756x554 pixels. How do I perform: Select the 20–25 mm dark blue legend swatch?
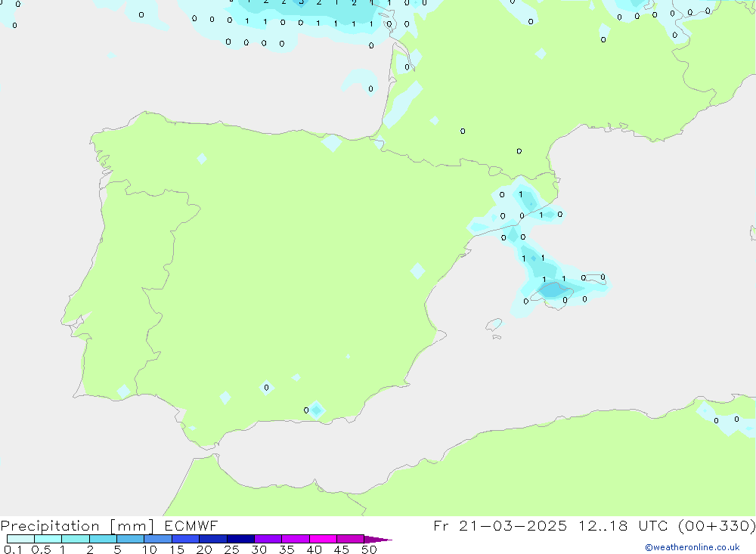coord(212,539)
